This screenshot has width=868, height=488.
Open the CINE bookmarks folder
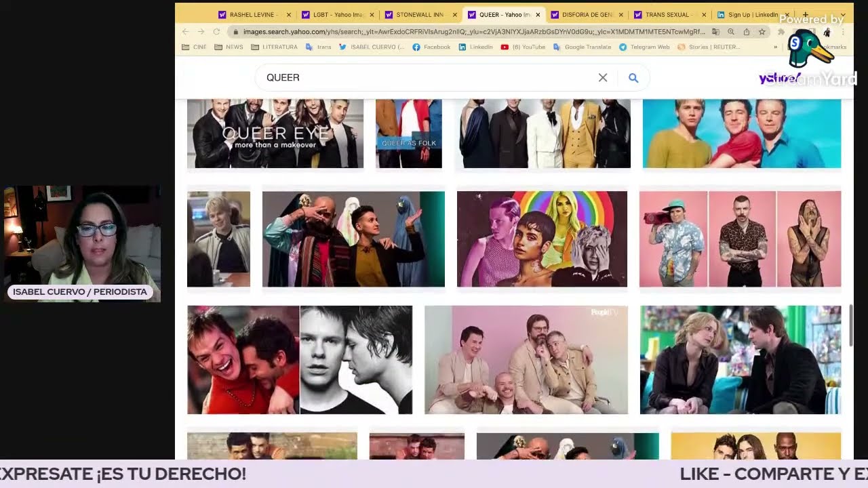[194, 47]
